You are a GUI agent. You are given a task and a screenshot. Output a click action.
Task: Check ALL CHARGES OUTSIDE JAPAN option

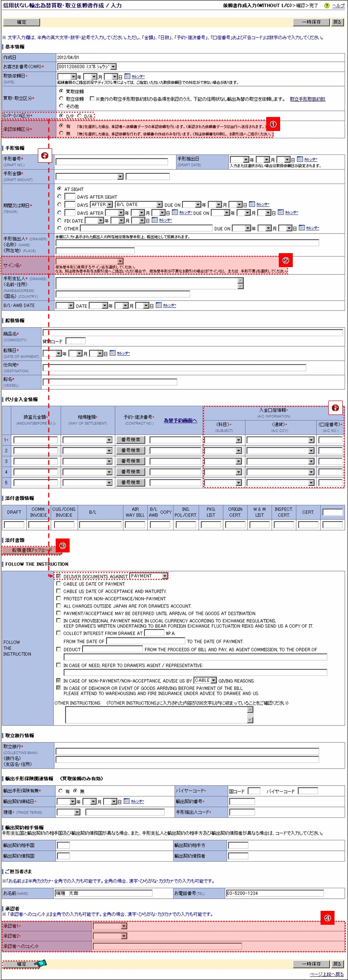pos(59,606)
